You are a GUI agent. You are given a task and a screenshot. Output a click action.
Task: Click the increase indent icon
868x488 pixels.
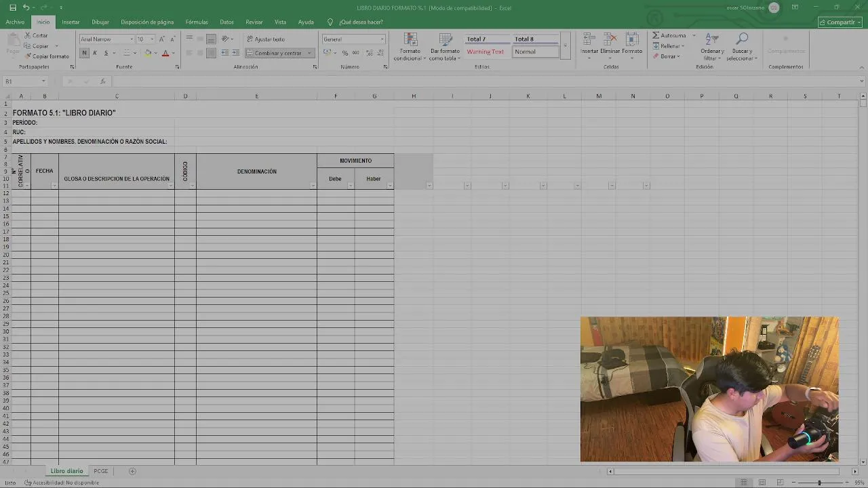tap(235, 53)
